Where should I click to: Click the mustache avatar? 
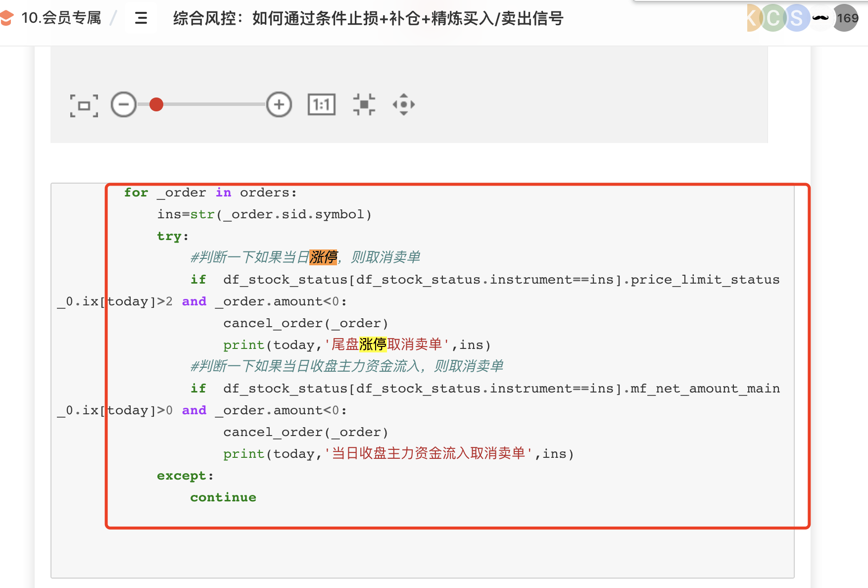pyautogui.click(x=820, y=18)
